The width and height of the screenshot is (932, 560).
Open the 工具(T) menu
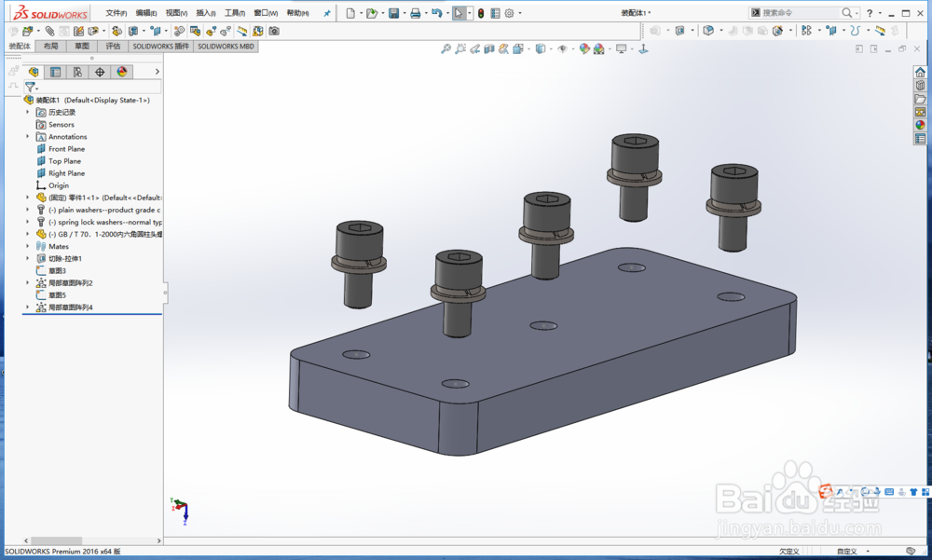pyautogui.click(x=235, y=13)
